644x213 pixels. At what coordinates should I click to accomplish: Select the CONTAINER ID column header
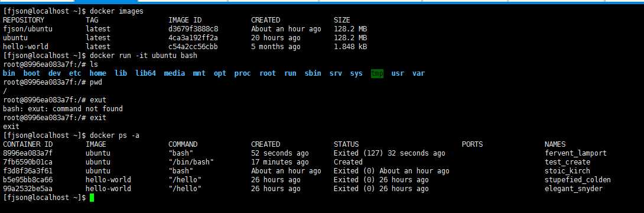(28, 144)
